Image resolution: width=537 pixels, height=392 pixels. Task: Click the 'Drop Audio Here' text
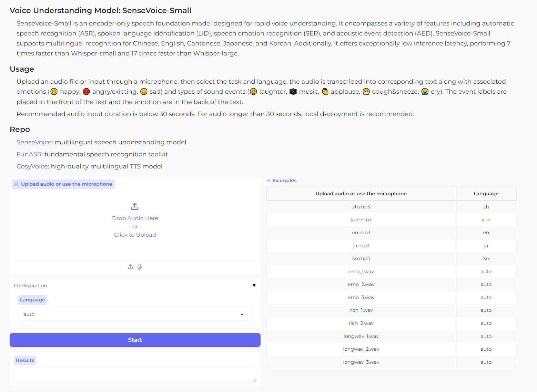click(x=135, y=218)
